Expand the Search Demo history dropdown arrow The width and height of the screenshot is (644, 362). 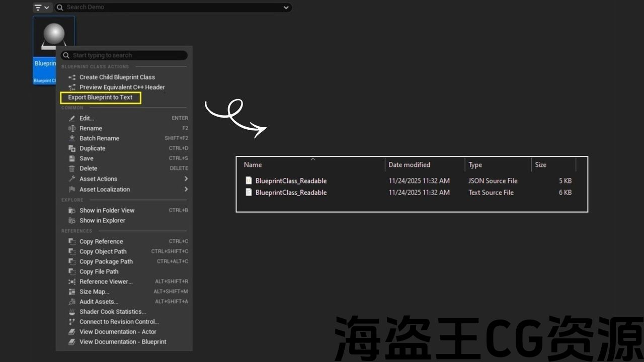click(286, 8)
